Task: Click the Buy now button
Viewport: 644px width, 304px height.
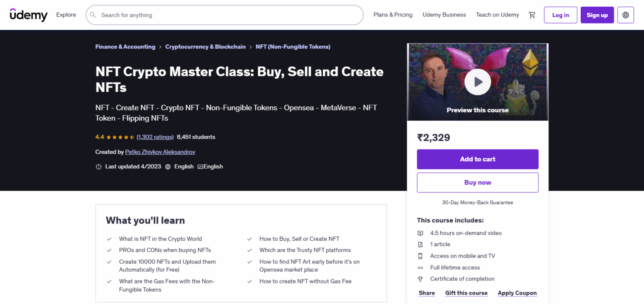Action: pyautogui.click(x=478, y=182)
